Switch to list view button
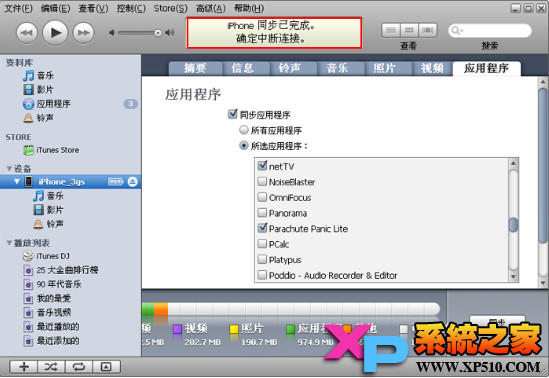 pos(391,30)
